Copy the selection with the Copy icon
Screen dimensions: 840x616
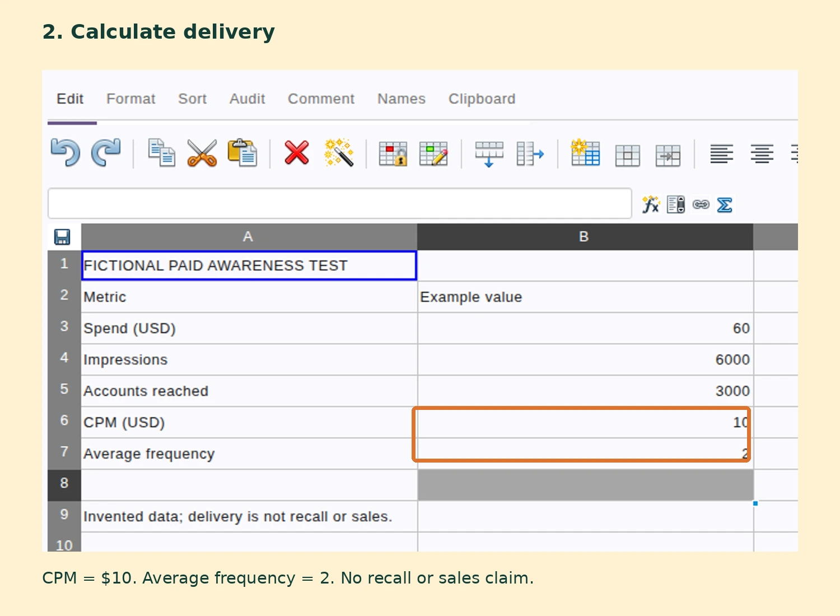161,153
